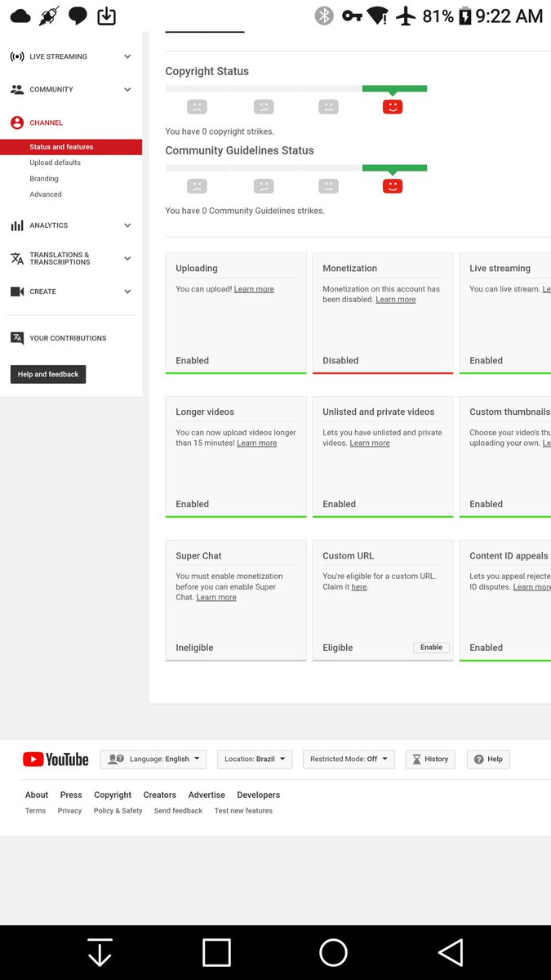Click the Creators footer link

tap(160, 795)
